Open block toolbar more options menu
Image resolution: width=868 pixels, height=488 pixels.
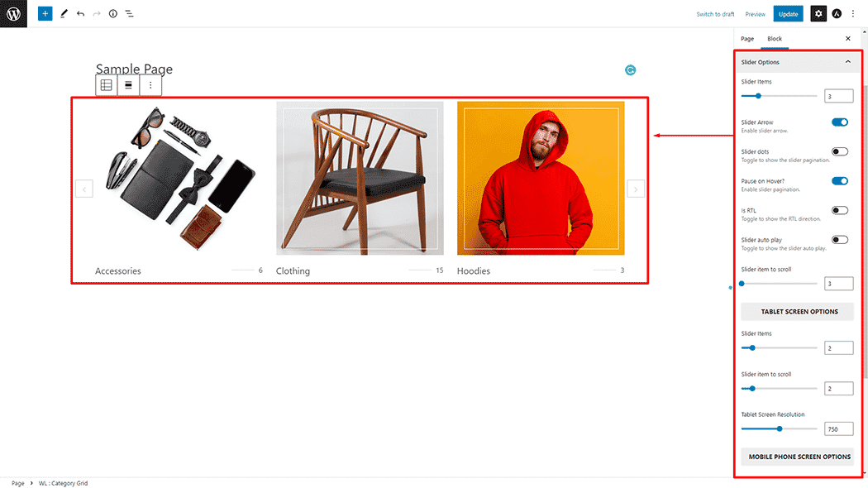pos(150,85)
